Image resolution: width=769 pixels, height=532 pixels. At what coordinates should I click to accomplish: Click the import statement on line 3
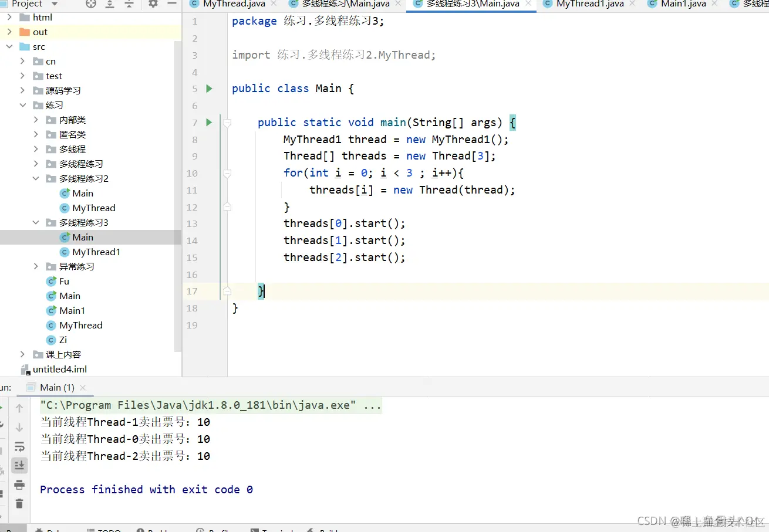point(334,55)
